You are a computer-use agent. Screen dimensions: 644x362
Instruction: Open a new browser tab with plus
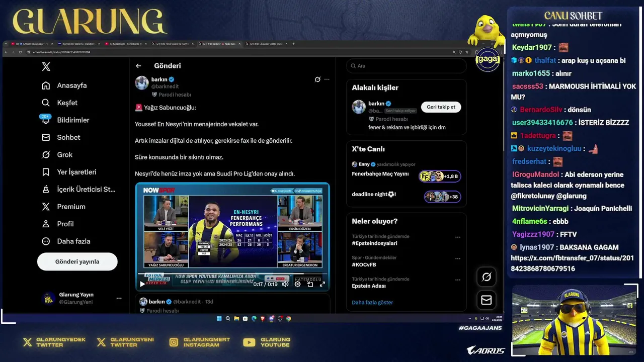point(293,44)
